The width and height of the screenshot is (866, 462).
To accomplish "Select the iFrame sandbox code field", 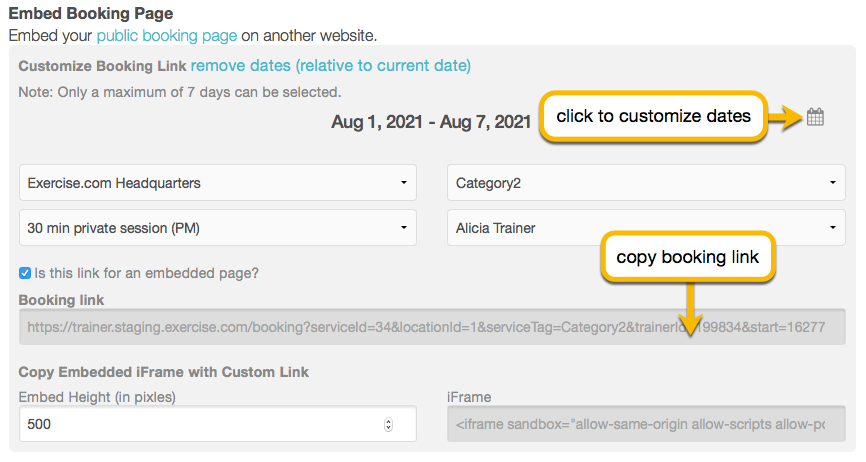I will click(x=646, y=424).
